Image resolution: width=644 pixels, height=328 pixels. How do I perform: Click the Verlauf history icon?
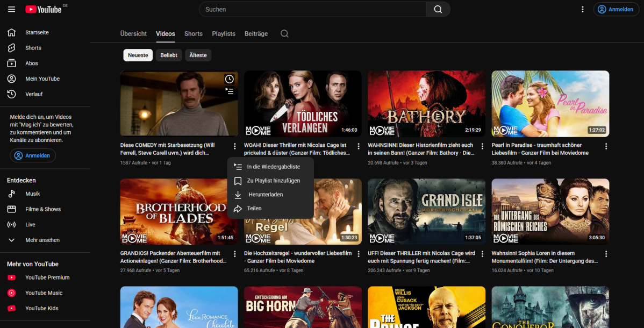11,94
